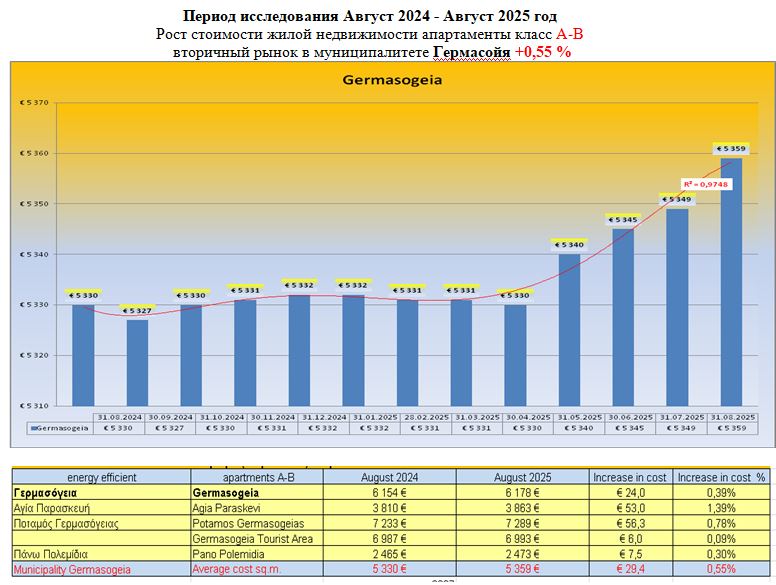Select the bar for 31.08.2025

tap(731, 281)
